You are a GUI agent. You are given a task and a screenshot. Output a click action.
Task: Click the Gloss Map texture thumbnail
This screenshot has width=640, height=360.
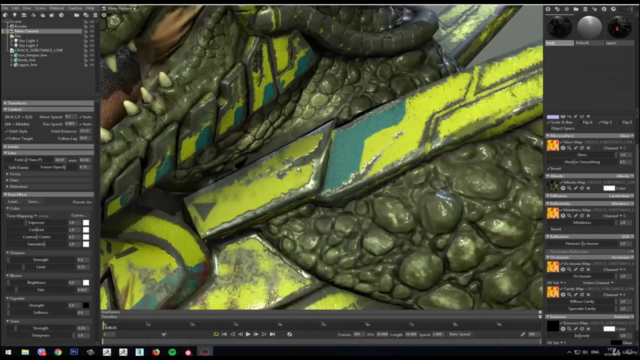pyautogui.click(x=553, y=145)
